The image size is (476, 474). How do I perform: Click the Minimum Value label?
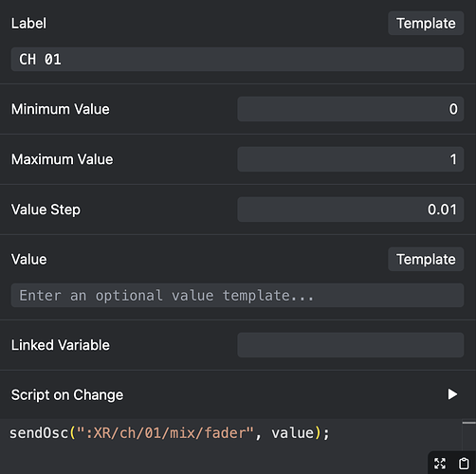click(x=61, y=109)
